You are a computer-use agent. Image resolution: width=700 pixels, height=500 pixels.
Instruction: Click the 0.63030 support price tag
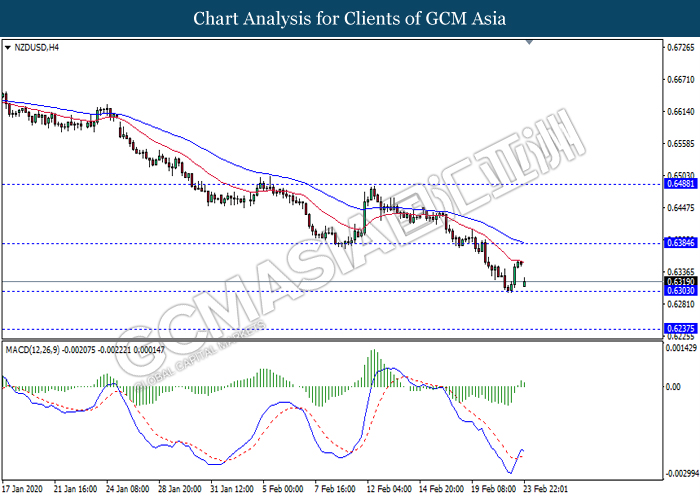click(679, 291)
